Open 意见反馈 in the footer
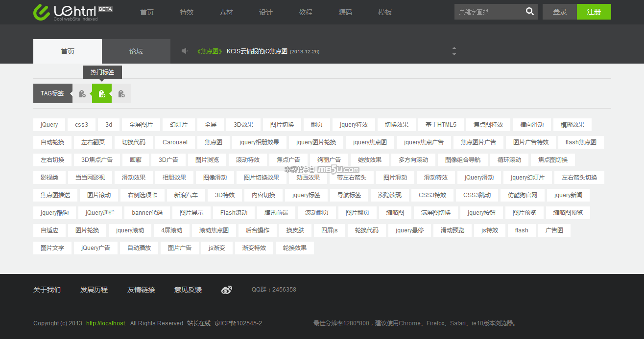Image resolution: width=644 pixels, height=339 pixels. (x=188, y=290)
